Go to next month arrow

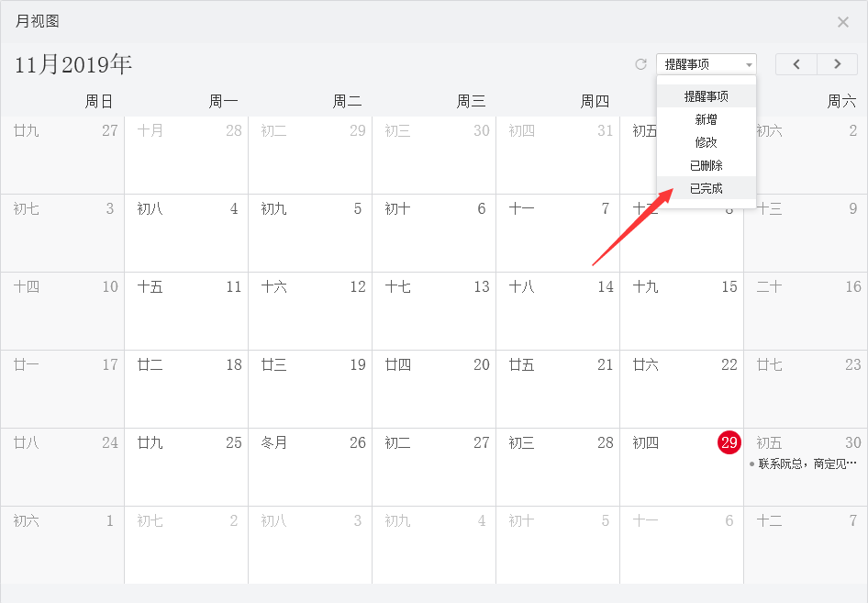tap(838, 64)
